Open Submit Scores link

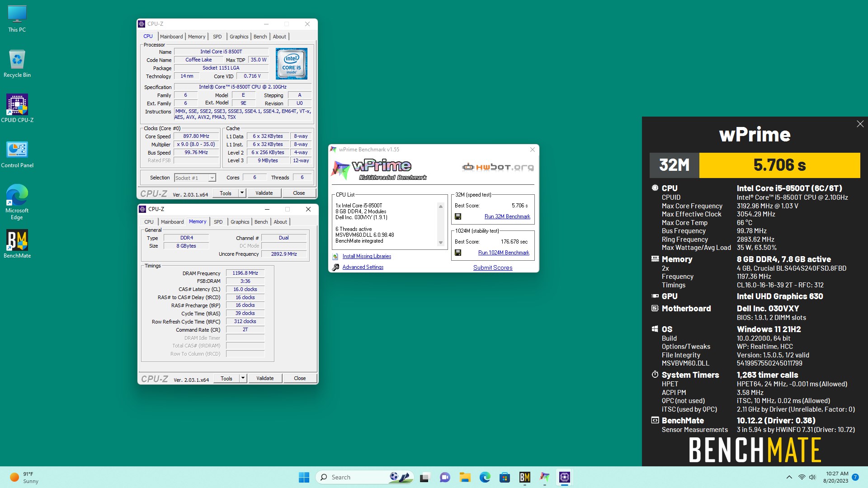coord(493,267)
